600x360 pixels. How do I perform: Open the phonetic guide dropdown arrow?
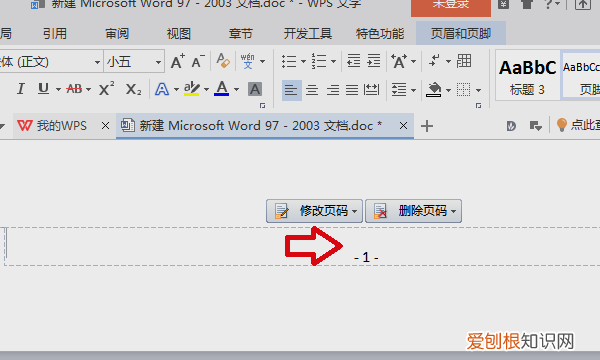[262, 61]
